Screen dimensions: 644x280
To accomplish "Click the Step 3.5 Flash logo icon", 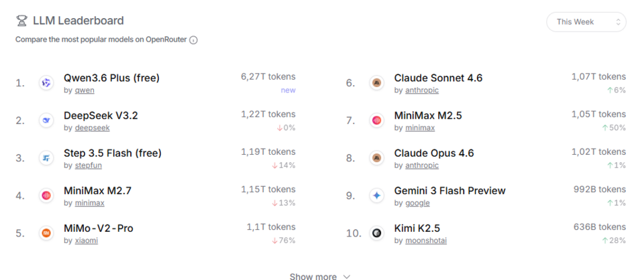I will coord(46,158).
